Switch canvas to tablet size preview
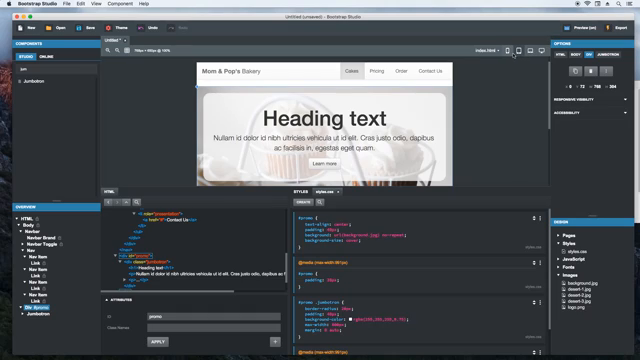The width and height of the screenshot is (640, 360). [519, 51]
